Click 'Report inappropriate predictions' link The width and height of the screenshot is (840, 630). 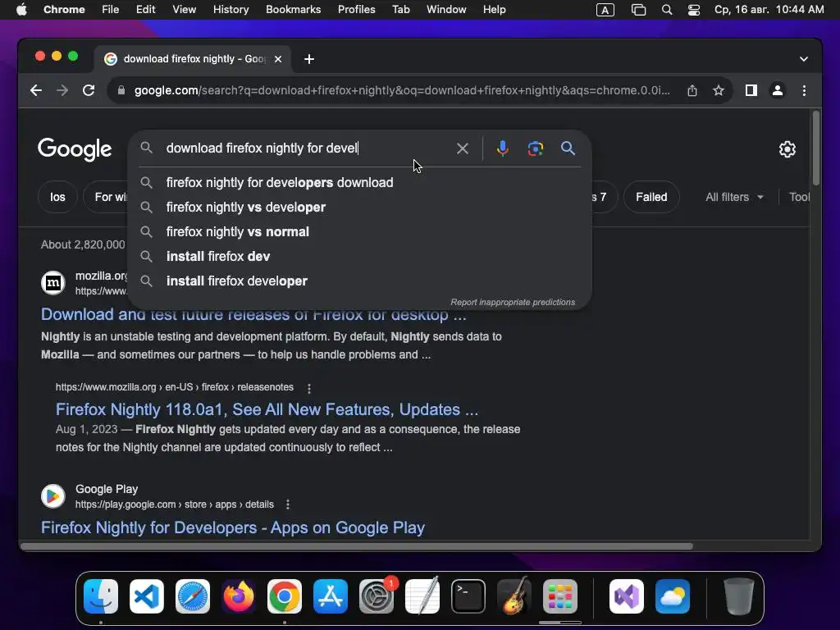[x=513, y=302]
